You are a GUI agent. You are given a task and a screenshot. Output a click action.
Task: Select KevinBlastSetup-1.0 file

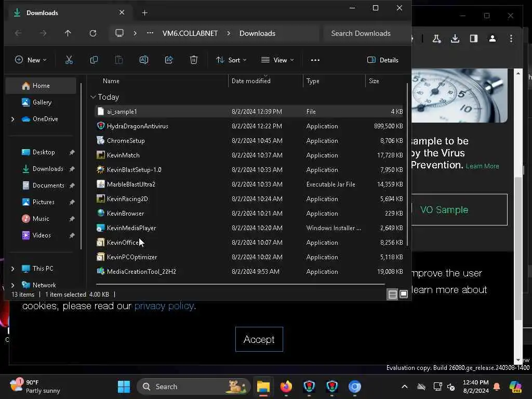tap(249, 170)
